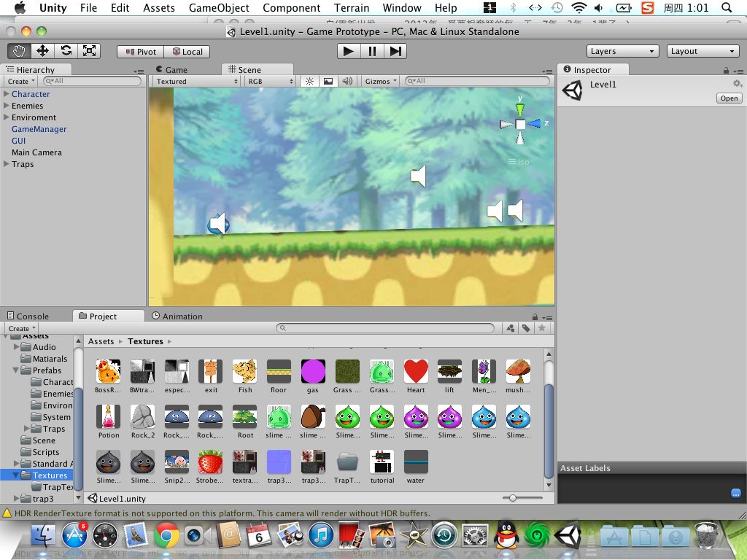The image size is (747, 560).
Task: Open the RGB render mode dropdown
Action: tap(270, 82)
